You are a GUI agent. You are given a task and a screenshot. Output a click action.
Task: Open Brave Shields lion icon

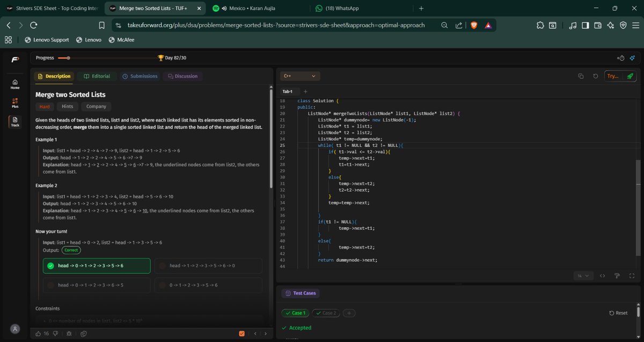tap(473, 25)
